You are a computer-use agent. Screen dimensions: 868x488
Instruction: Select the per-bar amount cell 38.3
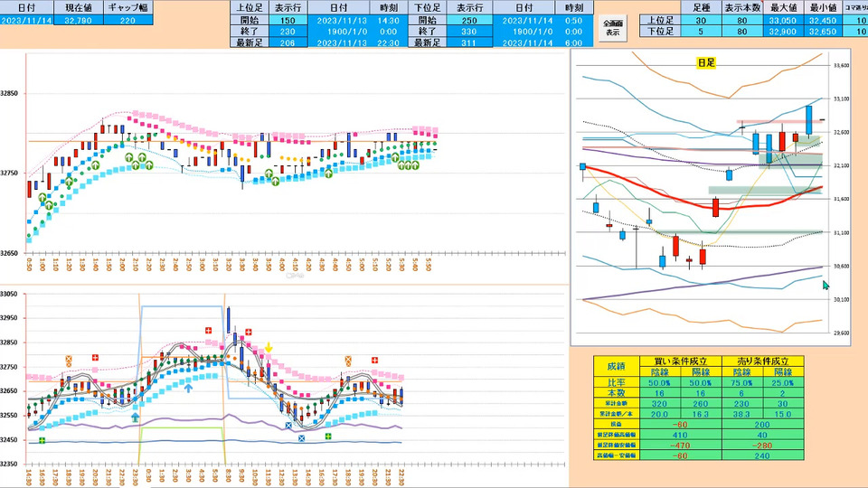tap(741, 414)
